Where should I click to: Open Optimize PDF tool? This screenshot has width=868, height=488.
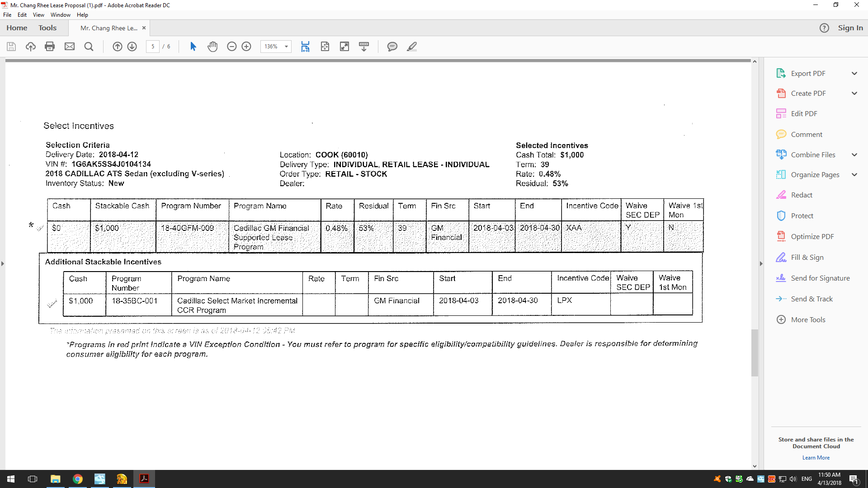(x=812, y=237)
